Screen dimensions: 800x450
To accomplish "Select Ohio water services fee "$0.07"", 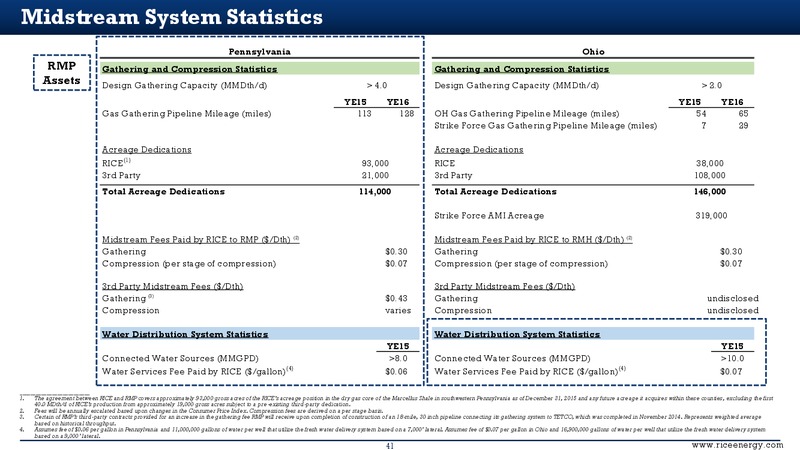I will click(731, 371).
